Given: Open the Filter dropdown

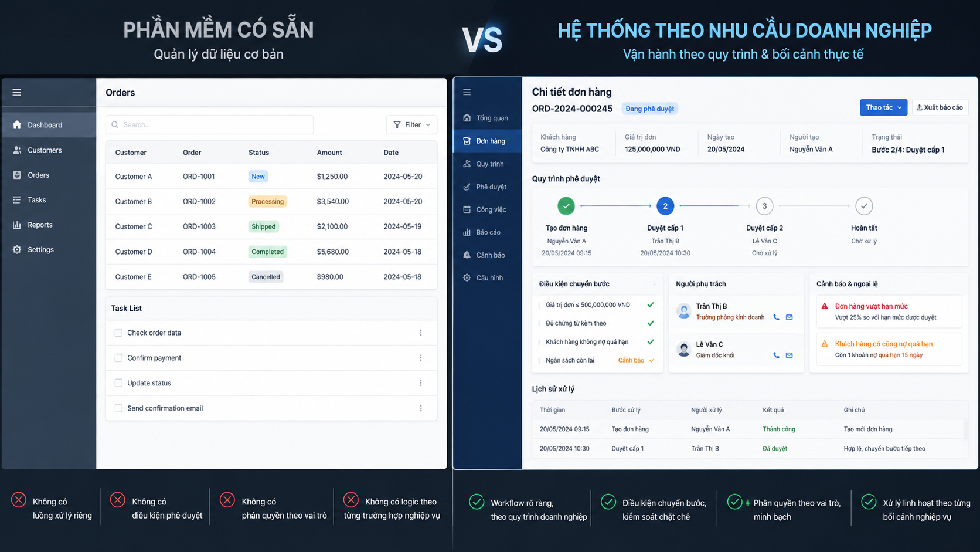Looking at the screenshot, I should tap(411, 124).
